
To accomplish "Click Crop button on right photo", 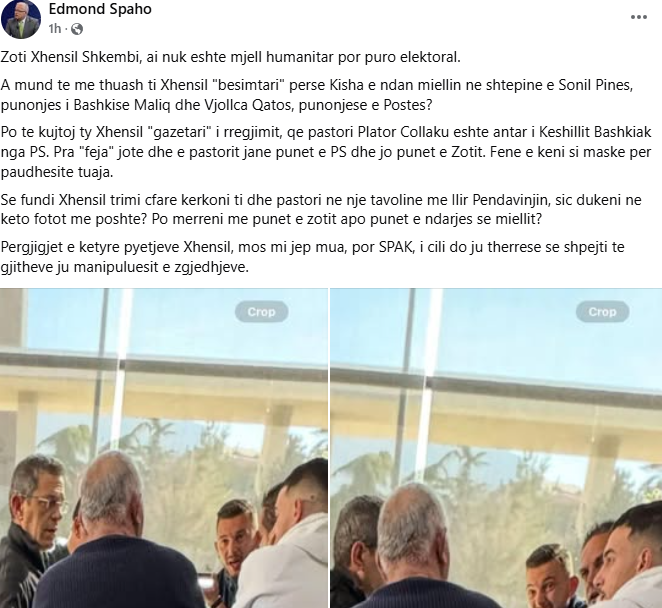I will [602, 312].
